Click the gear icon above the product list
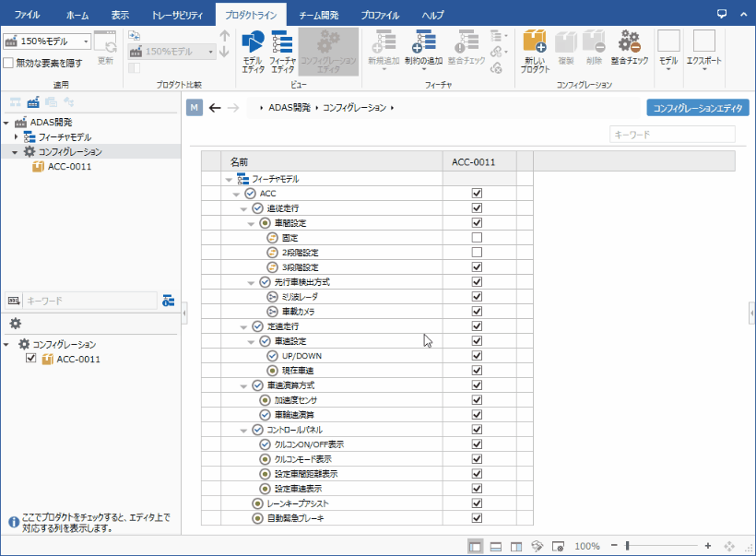756x556 pixels. pyautogui.click(x=16, y=324)
